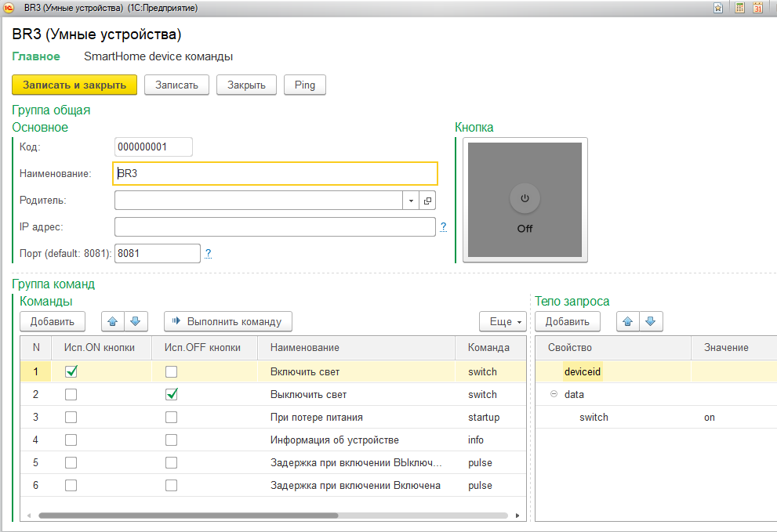The width and height of the screenshot is (777, 532).
Task: Expand the Еще menu in Команды
Action: 502,321
